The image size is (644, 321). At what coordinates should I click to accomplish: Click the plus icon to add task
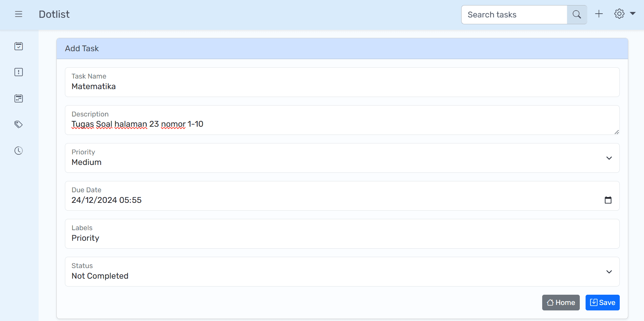pyautogui.click(x=599, y=14)
